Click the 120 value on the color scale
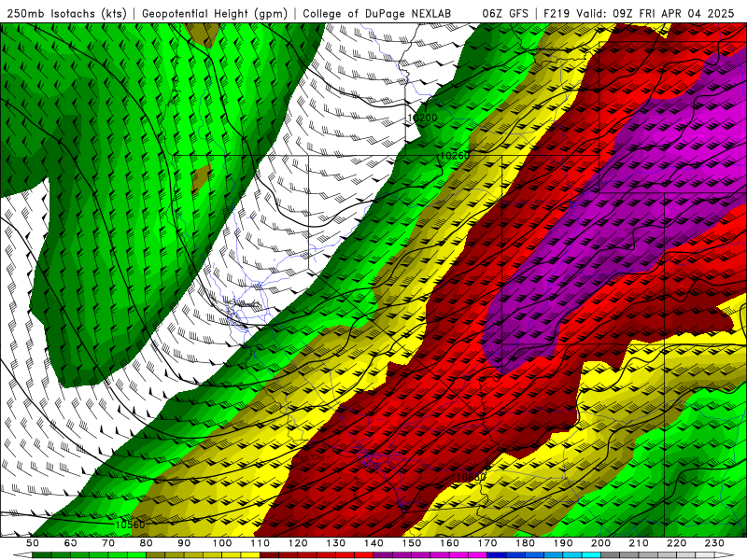The height and width of the screenshot is (560, 747). (x=298, y=543)
